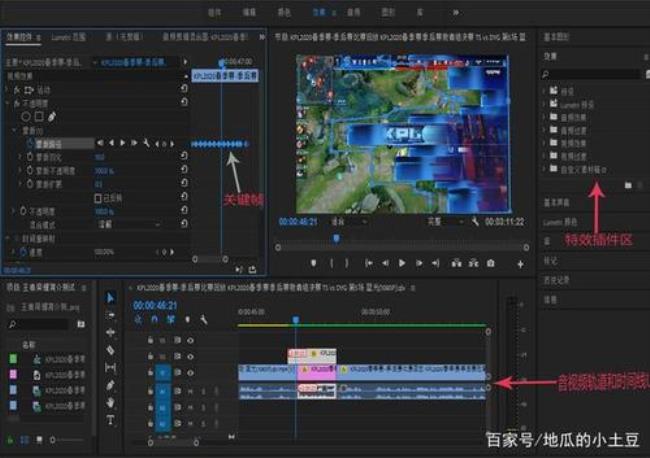Open the Button Editor plus icon
The image size is (650, 458).
(521, 264)
